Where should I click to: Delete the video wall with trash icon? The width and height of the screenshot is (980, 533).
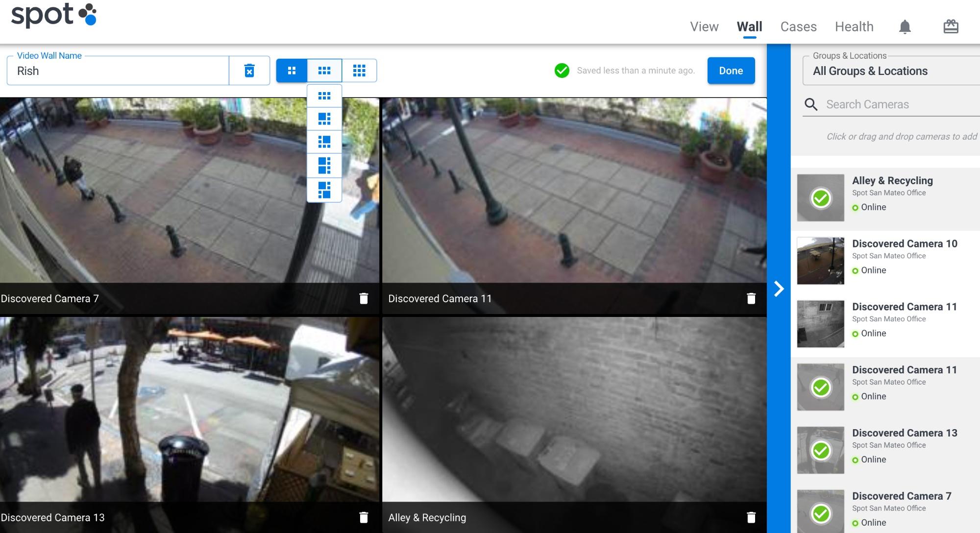(x=249, y=71)
